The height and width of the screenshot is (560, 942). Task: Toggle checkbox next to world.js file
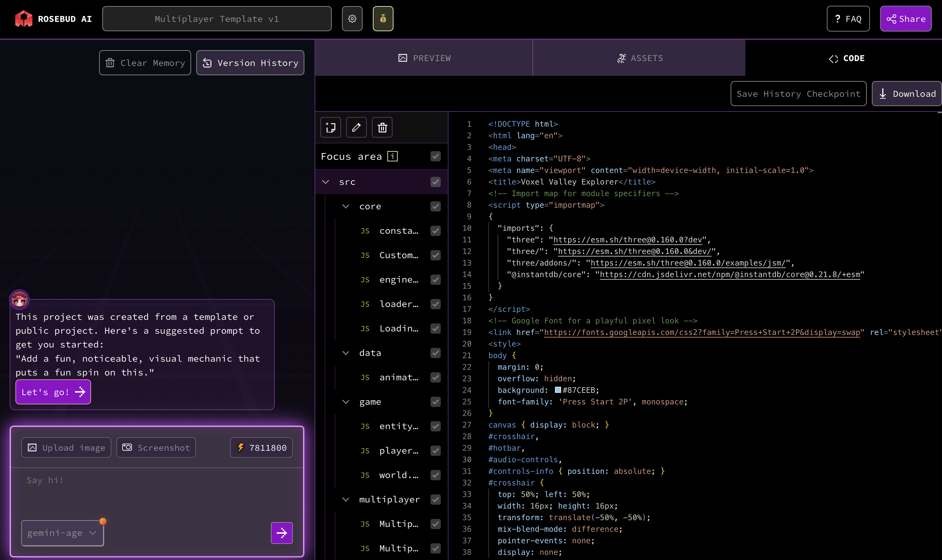click(x=435, y=475)
